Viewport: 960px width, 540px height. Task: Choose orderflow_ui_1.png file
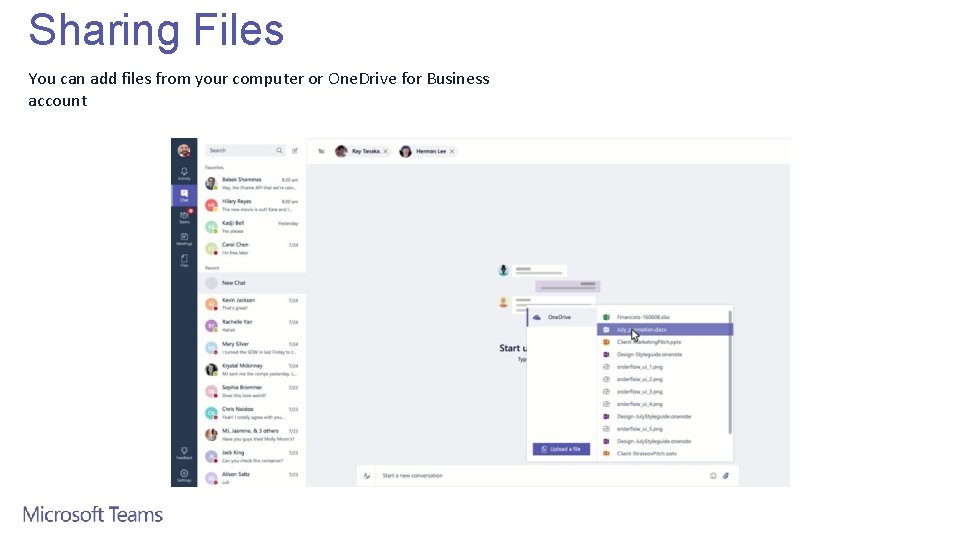tap(663, 367)
